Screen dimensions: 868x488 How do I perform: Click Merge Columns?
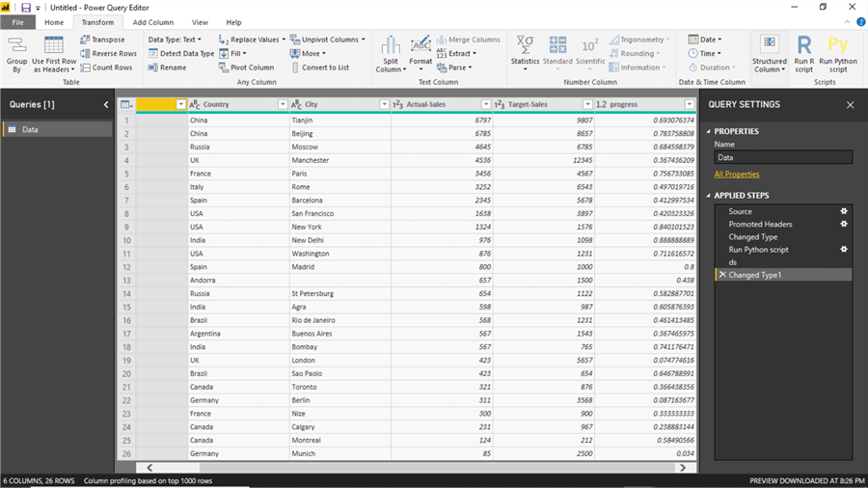pyautogui.click(x=469, y=40)
